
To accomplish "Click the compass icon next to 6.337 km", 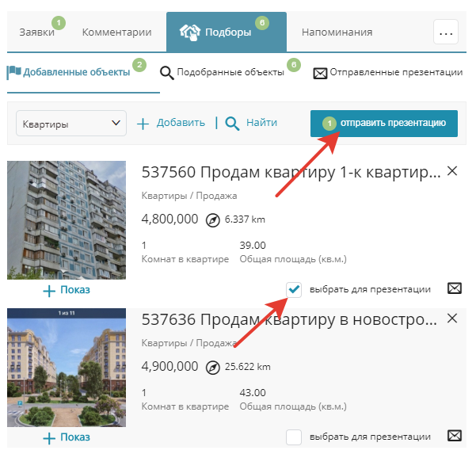I will 212,220.
